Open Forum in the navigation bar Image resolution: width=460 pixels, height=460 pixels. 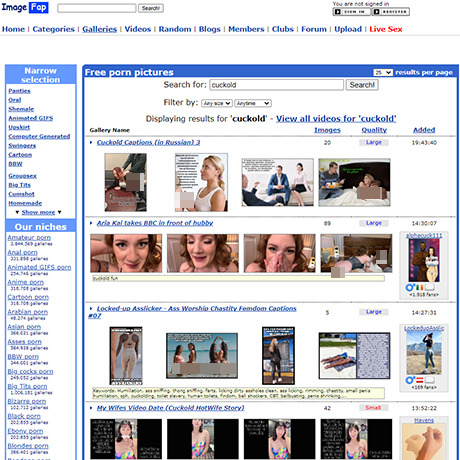click(x=314, y=29)
